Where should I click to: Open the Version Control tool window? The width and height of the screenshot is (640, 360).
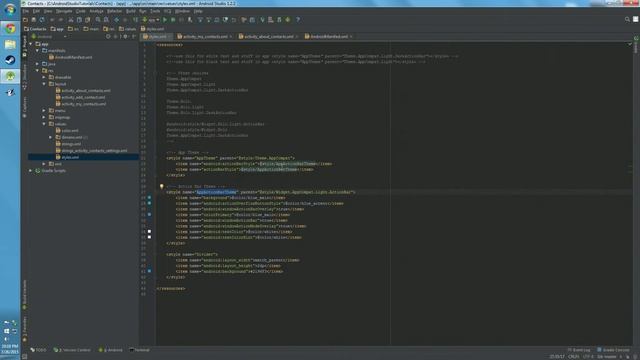click(72, 350)
